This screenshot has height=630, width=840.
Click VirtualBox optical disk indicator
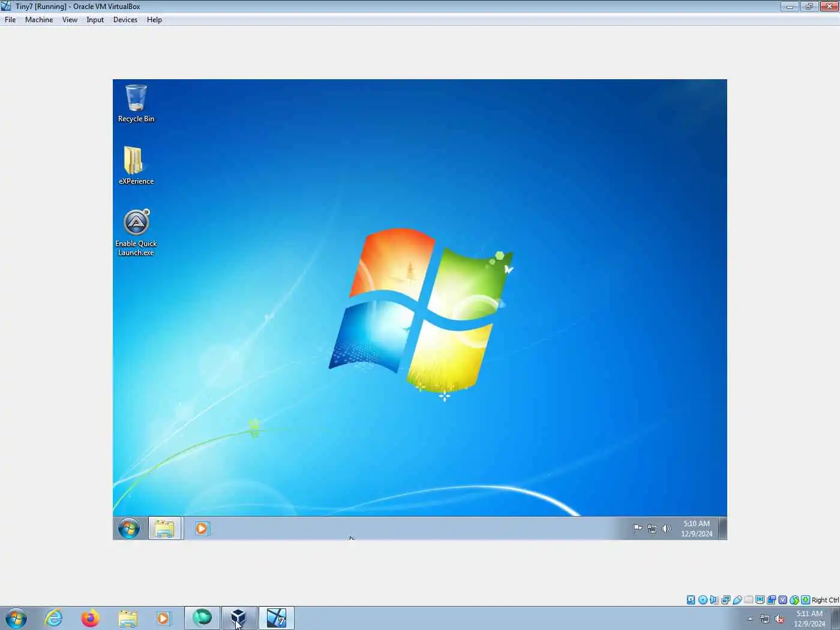703,600
